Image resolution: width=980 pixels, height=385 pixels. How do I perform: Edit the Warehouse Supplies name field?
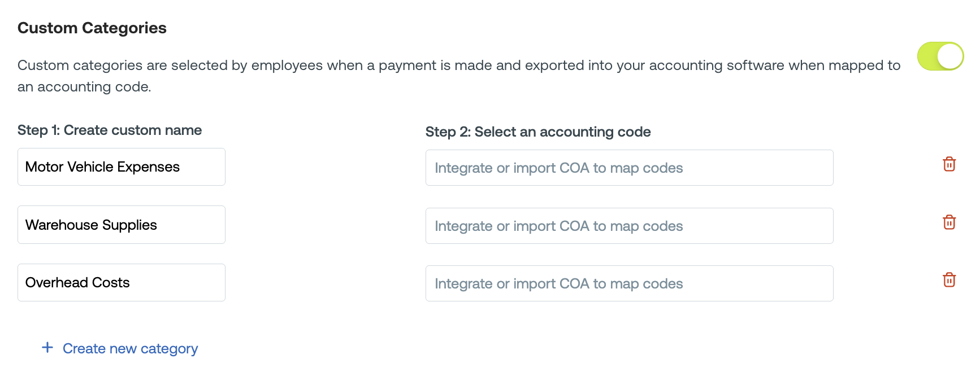(x=122, y=225)
